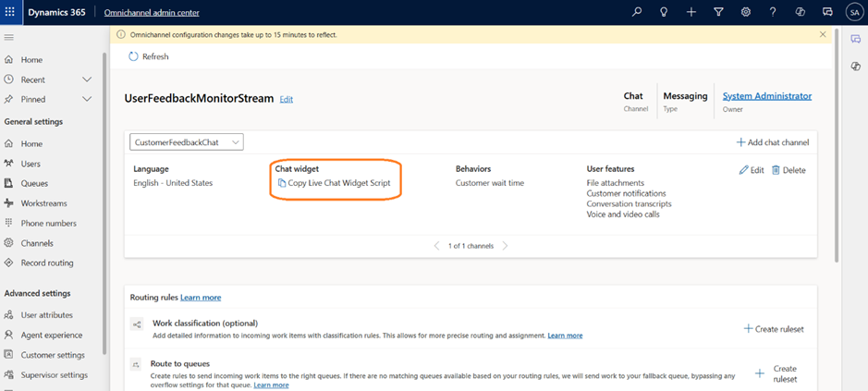Viewport: 868px width, 391px height.
Task: Toggle the hamburger navigation menu
Action: (9, 37)
